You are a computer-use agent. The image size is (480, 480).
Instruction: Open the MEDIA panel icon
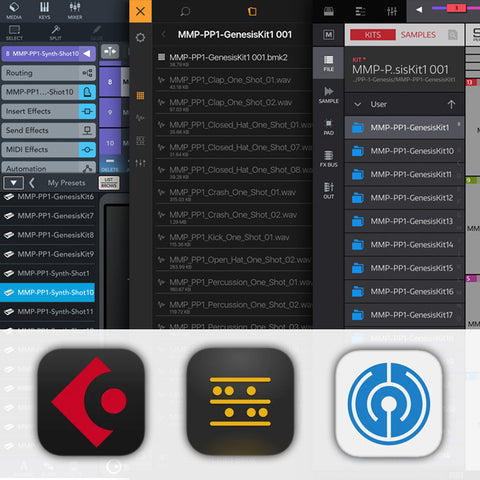[14, 10]
